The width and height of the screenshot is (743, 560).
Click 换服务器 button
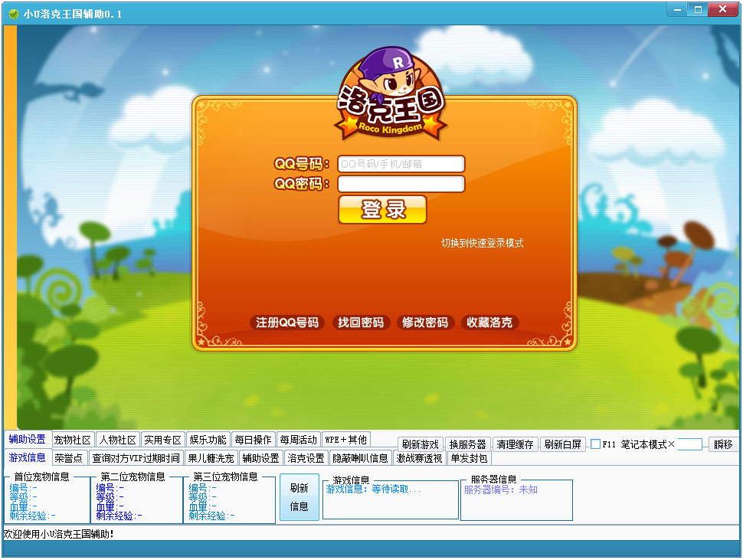[x=468, y=444]
